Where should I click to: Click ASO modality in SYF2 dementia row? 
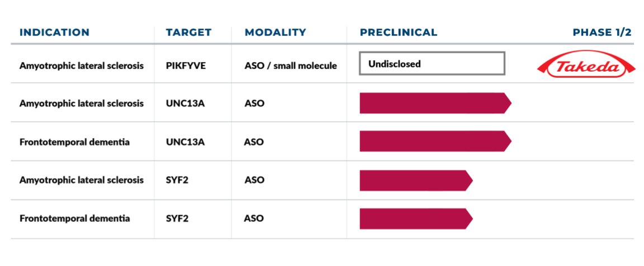(x=254, y=218)
